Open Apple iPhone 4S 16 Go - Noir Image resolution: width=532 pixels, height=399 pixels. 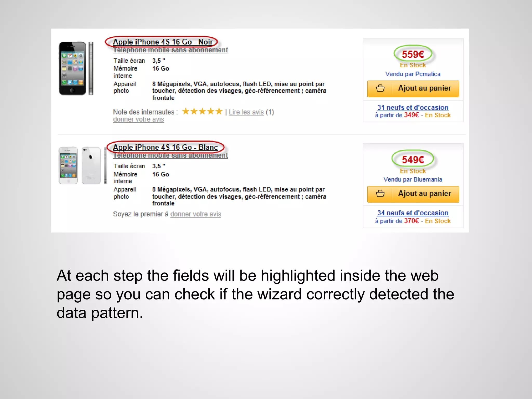click(163, 42)
